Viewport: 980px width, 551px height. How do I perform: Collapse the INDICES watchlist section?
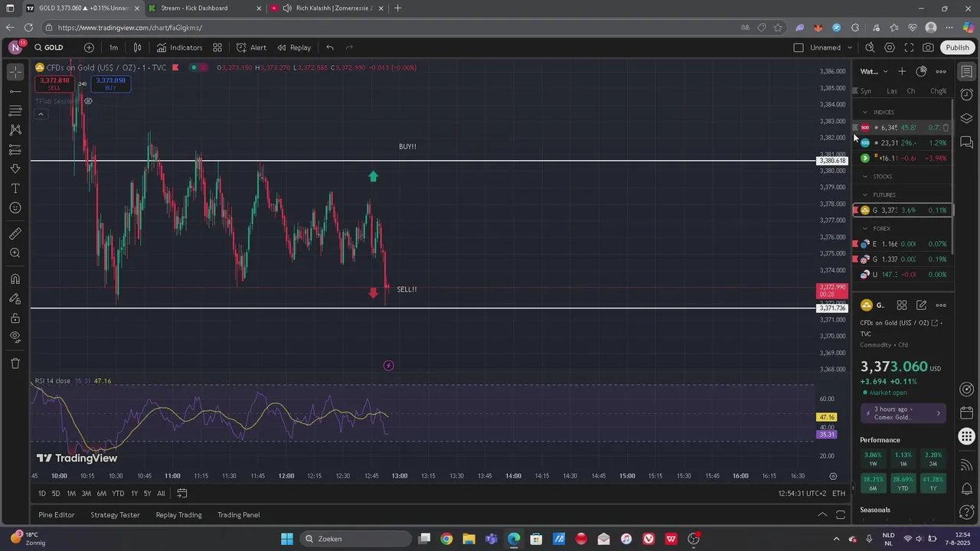tap(865, 112)
